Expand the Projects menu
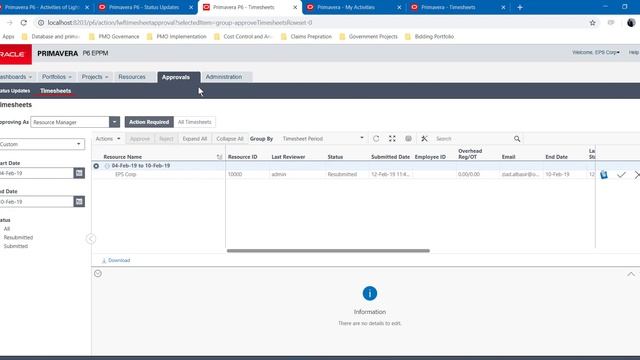This screenshot has height=360, width=640. point(95,77)
